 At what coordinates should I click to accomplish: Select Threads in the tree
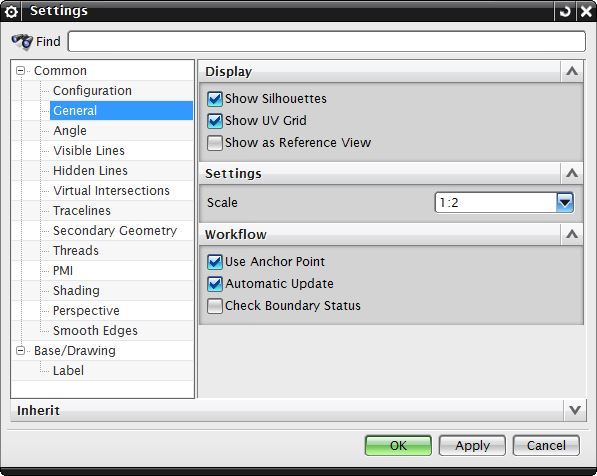[76, 251]
